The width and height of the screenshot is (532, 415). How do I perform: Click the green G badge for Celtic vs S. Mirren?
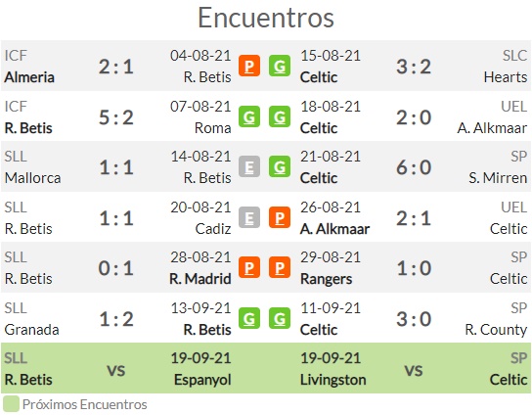coord(280,166)
